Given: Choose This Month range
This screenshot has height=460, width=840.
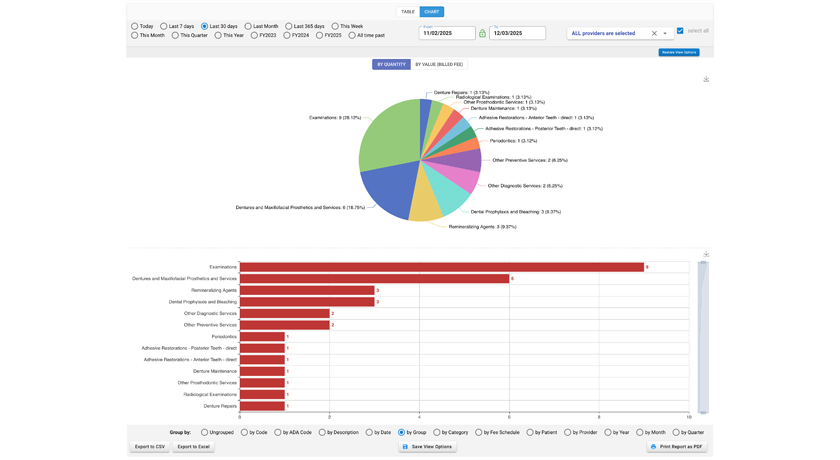Looking at the screenshot, I should pyautogui.click(x=134, y=35).
